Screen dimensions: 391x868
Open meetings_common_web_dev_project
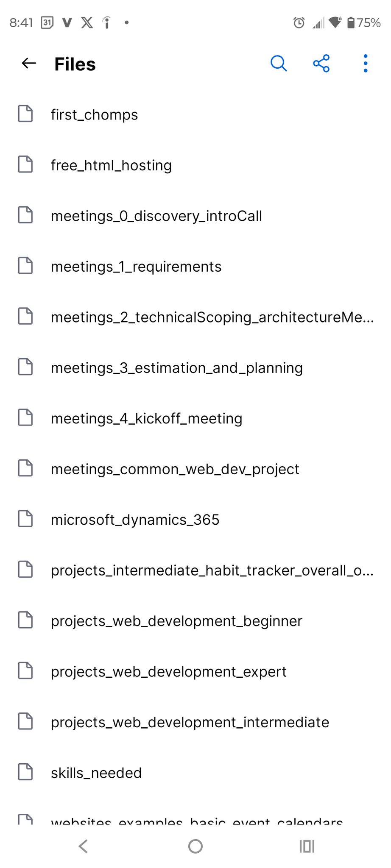[x=175, y=469]
